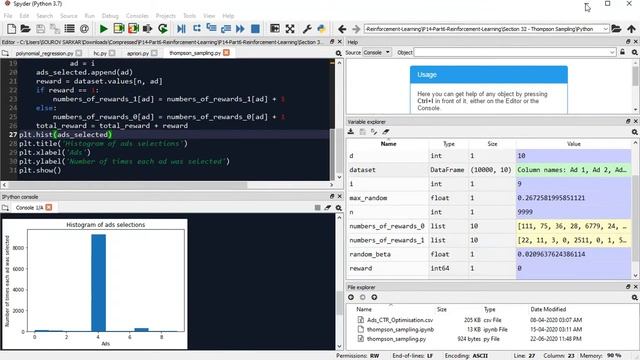Run the current cell

pos(119,29)
